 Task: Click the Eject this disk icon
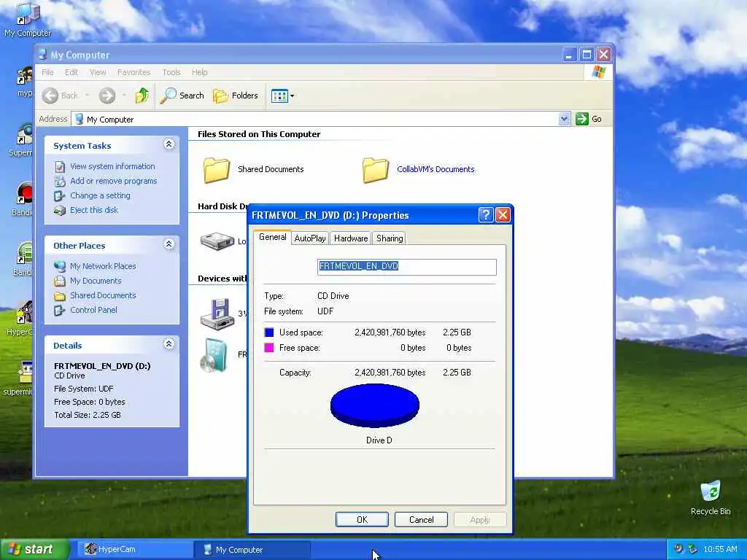pos(60,211)
